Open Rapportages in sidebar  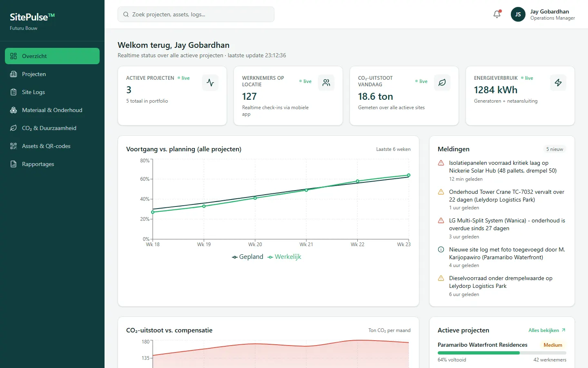pyautogui.click(x=52, y=164)
